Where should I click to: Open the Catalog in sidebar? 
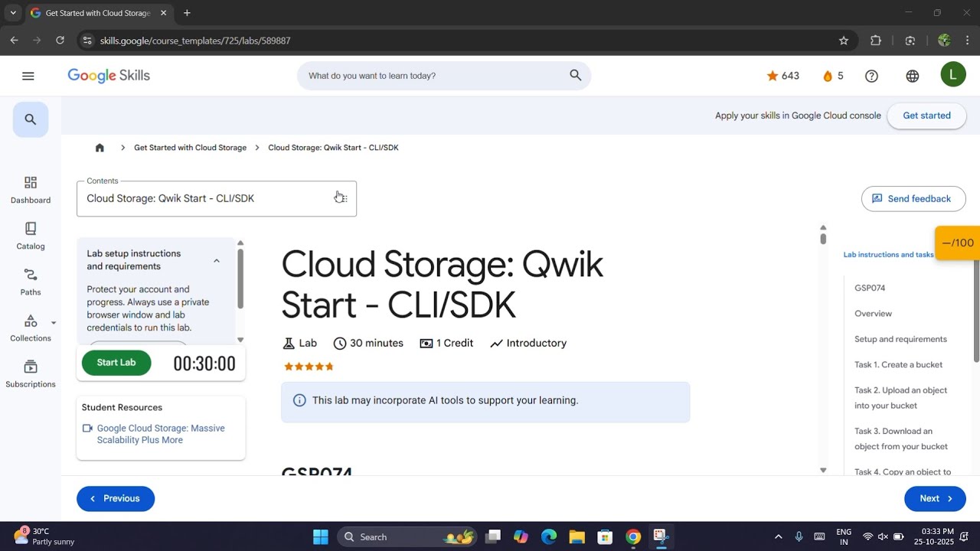(x=31, y=236)
